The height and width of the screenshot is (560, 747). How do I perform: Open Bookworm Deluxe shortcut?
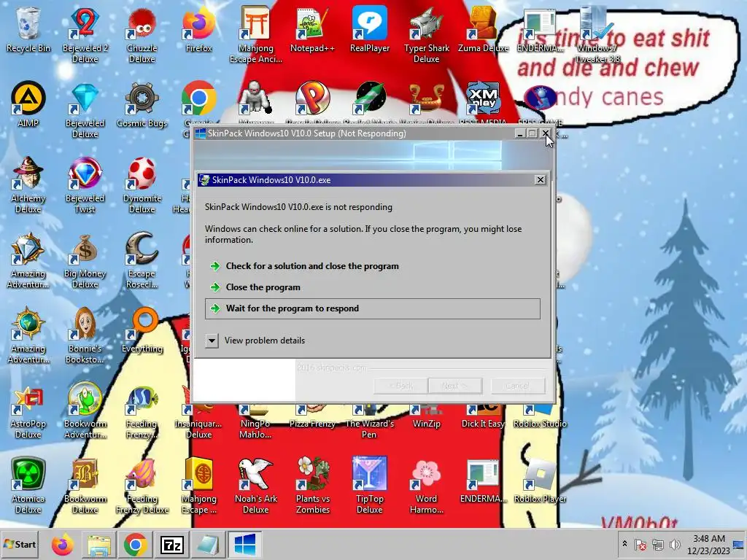pos(85,486)
